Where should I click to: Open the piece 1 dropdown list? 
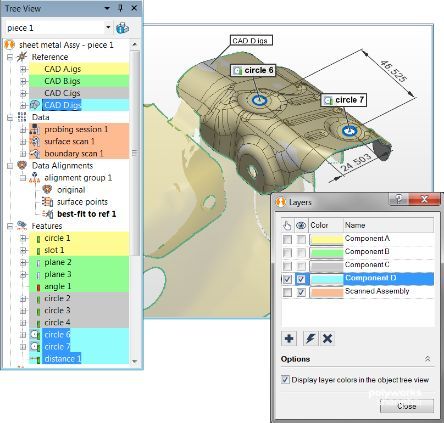click(108, 27)
